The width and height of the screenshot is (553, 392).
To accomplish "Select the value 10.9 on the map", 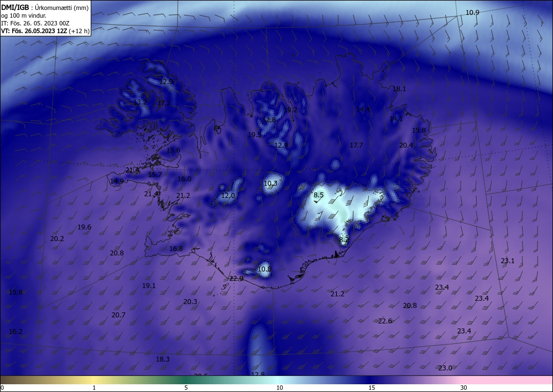I will (x=472, y=13).
